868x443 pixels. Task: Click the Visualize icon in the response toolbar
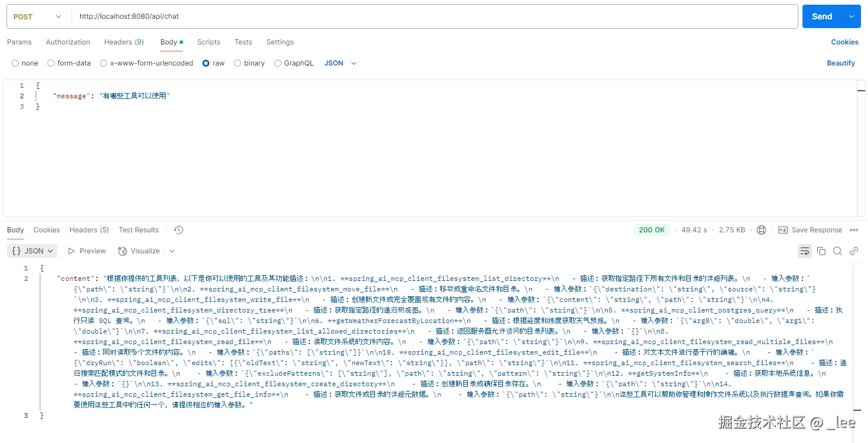tap(122, 251)
